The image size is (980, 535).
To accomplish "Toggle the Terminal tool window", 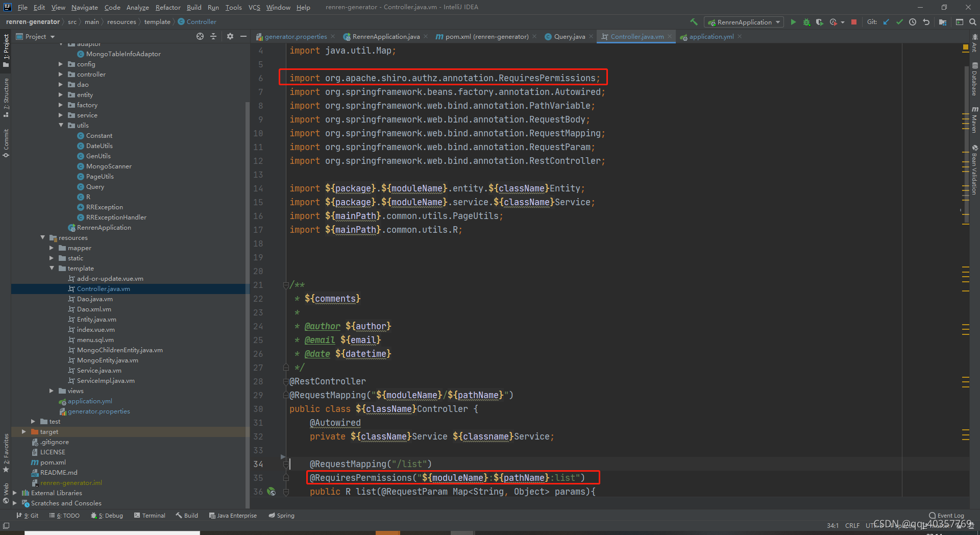I will pyautogui.click(x=150, y=516).
